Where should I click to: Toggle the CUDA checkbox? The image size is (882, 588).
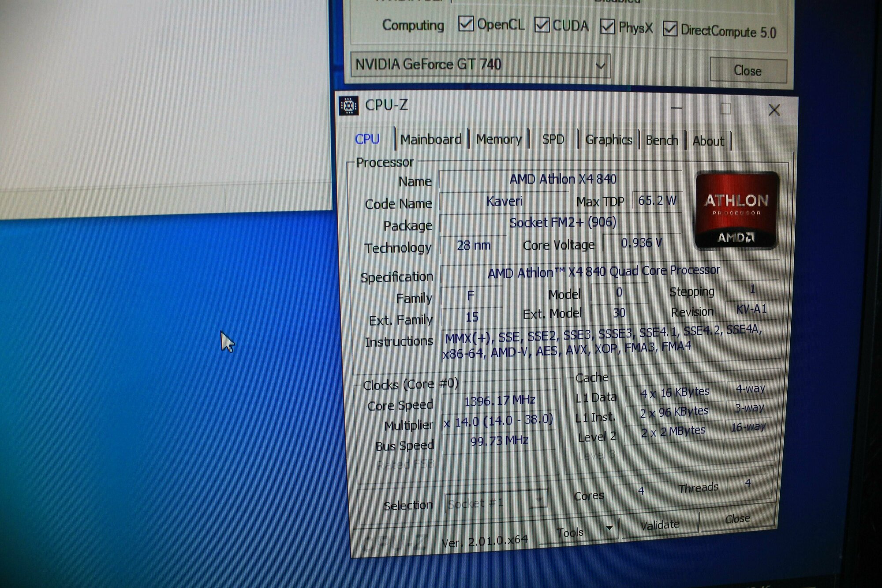[x=542, y=25]
